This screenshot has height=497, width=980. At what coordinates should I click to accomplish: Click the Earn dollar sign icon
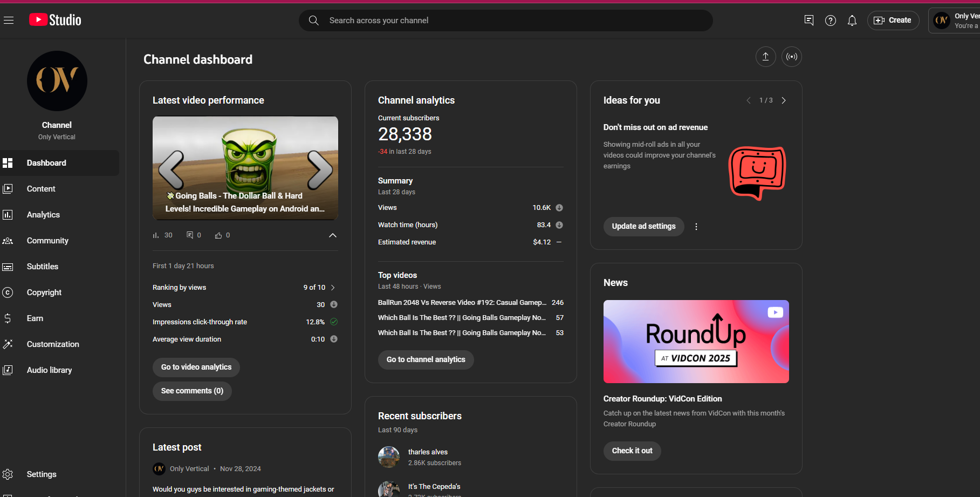point(8,318)
